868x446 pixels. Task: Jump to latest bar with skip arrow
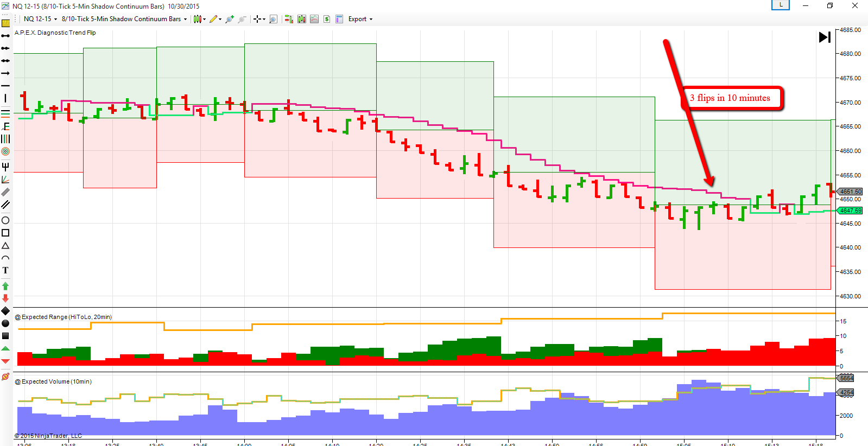coord(825,37)
